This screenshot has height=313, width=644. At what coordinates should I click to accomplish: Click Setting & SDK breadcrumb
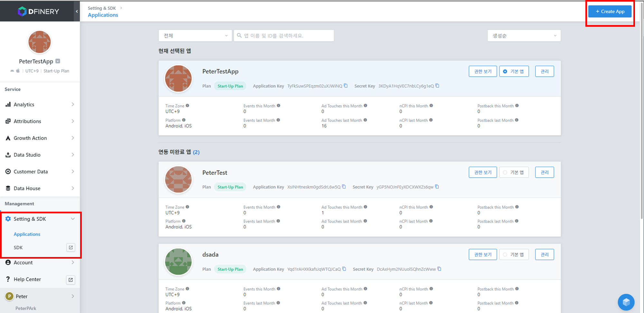102,8
